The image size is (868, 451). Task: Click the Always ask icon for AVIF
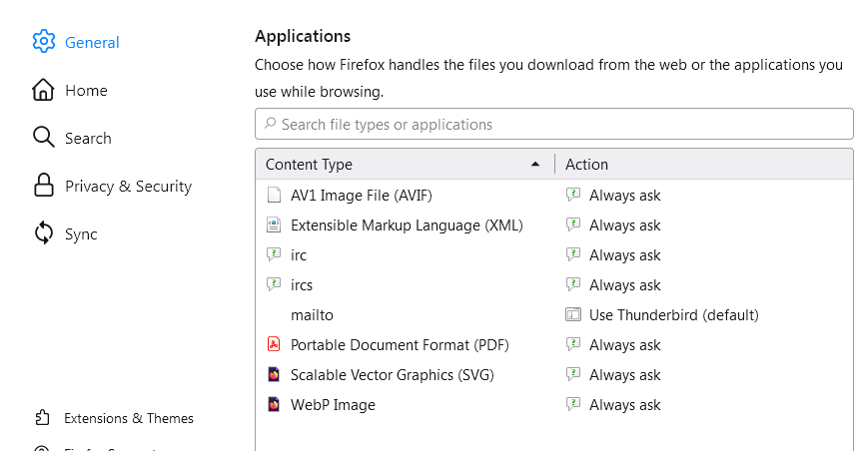(573, 195)
